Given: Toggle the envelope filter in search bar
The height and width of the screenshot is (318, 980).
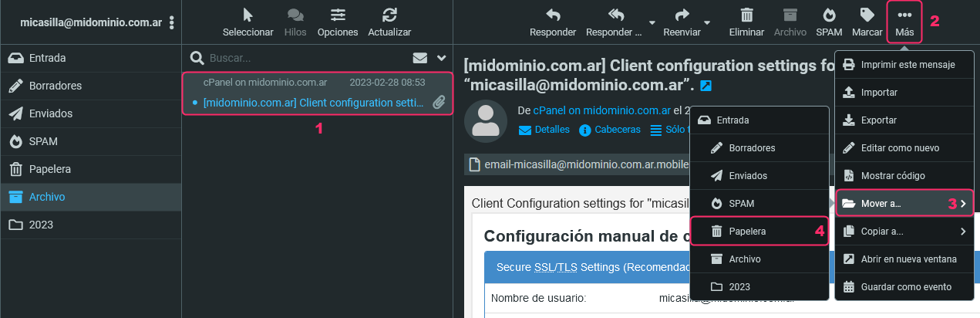Looking at the screenshot, I should [x=420, y=58].
